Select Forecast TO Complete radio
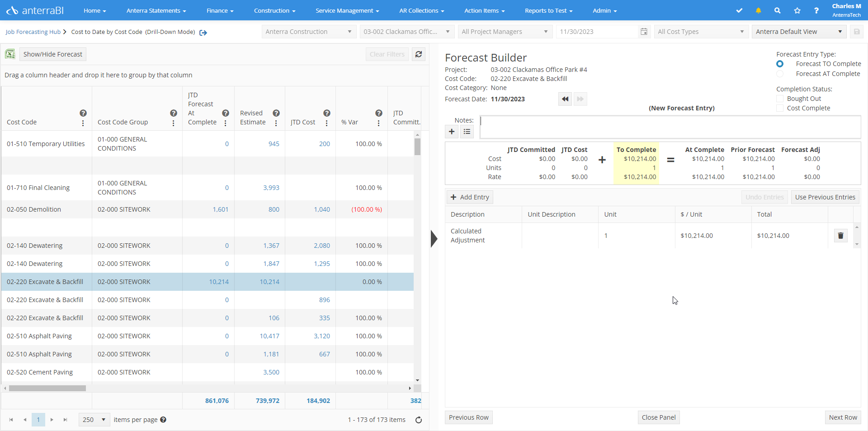This screenshot has height=431, width=868. click(780, 64)
